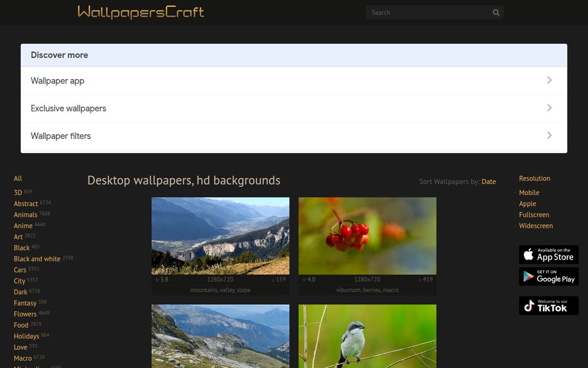Browse the City category
The width and height of the screenshot is (588, 368).
coord(20,281)
